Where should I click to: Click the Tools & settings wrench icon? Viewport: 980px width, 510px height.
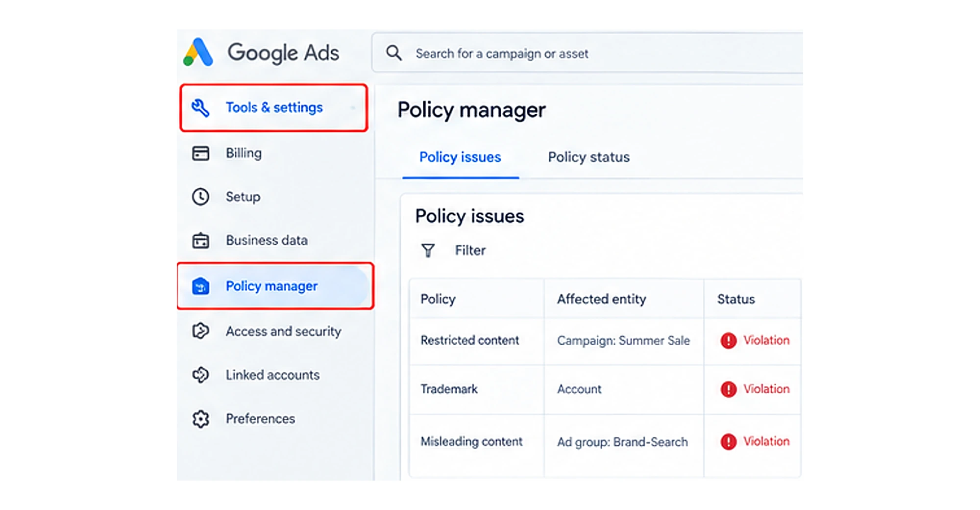pyautogui.click(x=200, y=107)
